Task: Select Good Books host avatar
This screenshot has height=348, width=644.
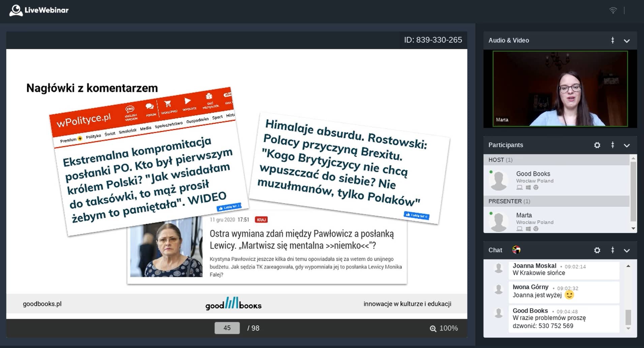Action: [x=498, y=181]
